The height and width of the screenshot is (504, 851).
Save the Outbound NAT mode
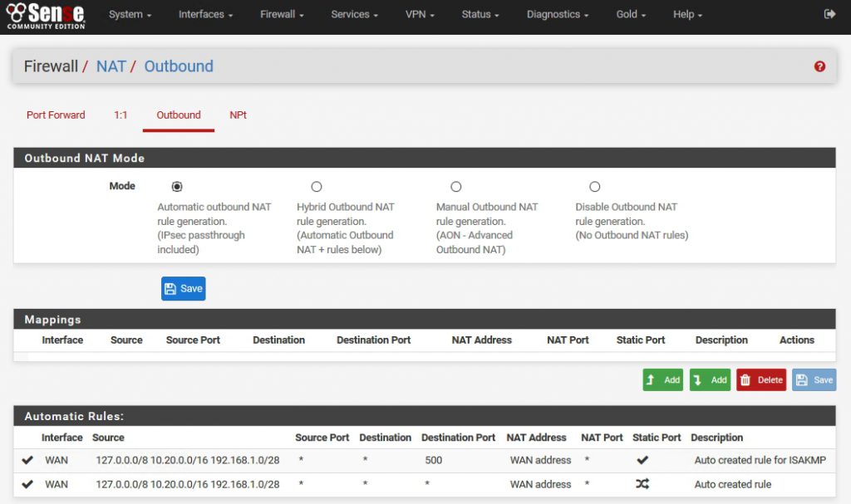tap(183, 288)
